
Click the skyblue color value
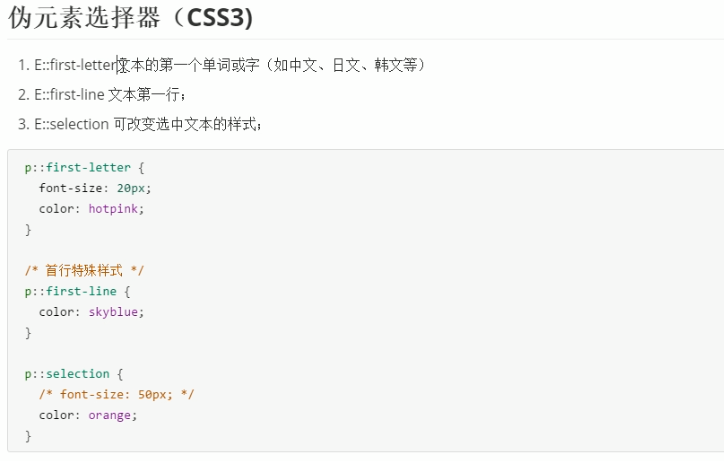point(113,312)
